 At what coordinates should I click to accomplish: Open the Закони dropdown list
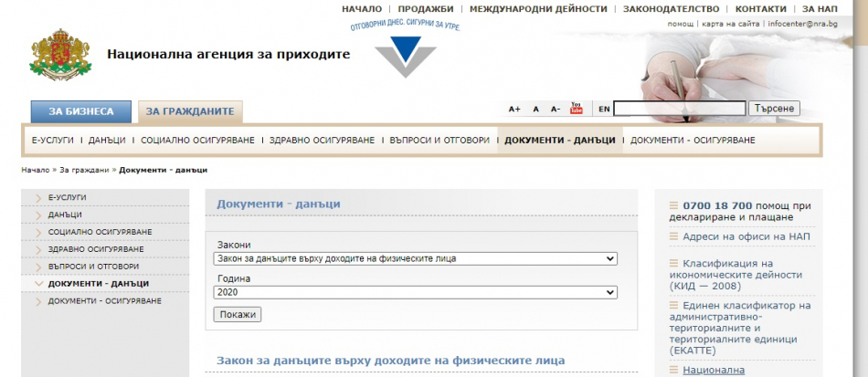pos(416,258)
